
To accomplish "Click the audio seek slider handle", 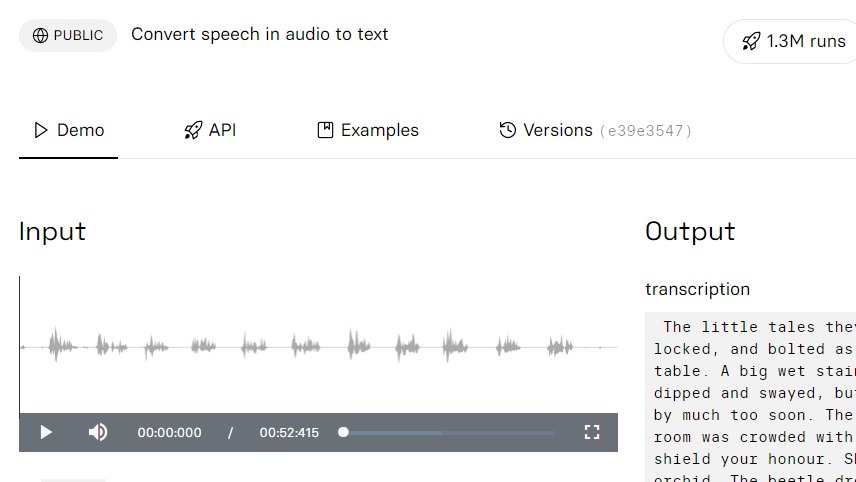I will (x=343, y=432).
